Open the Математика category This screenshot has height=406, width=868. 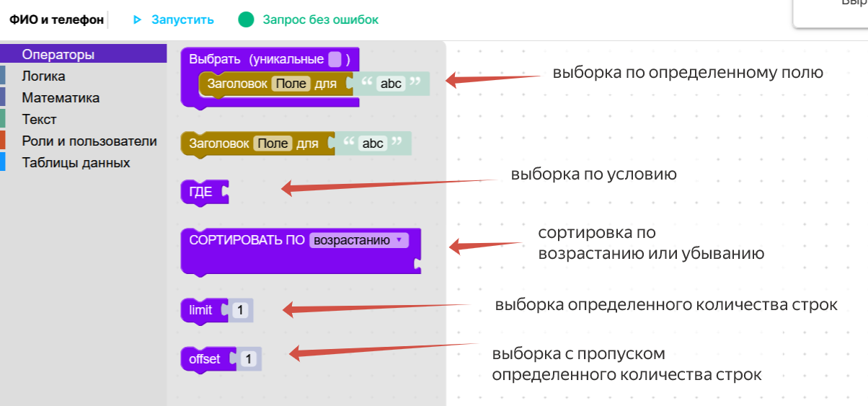pyautogui.click(x=61, y=97)
